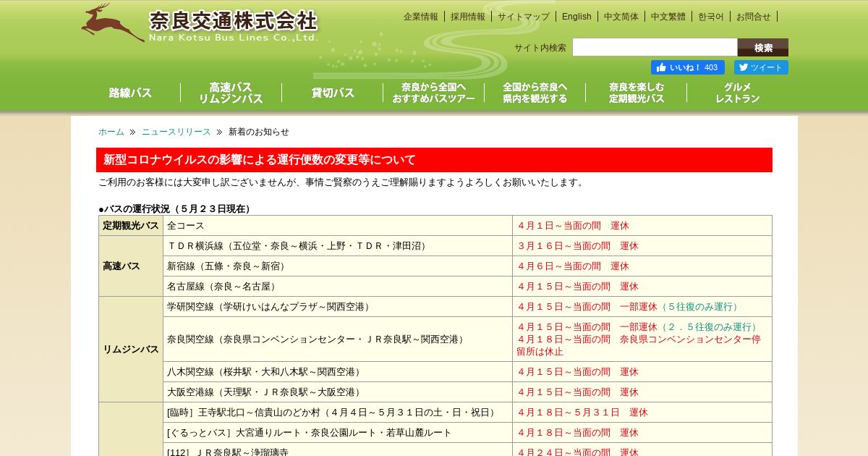Image resolution: width=868 pixels, height=456 pixels.
Task: Select the 全コース table cell
Action: pos(338,226)
